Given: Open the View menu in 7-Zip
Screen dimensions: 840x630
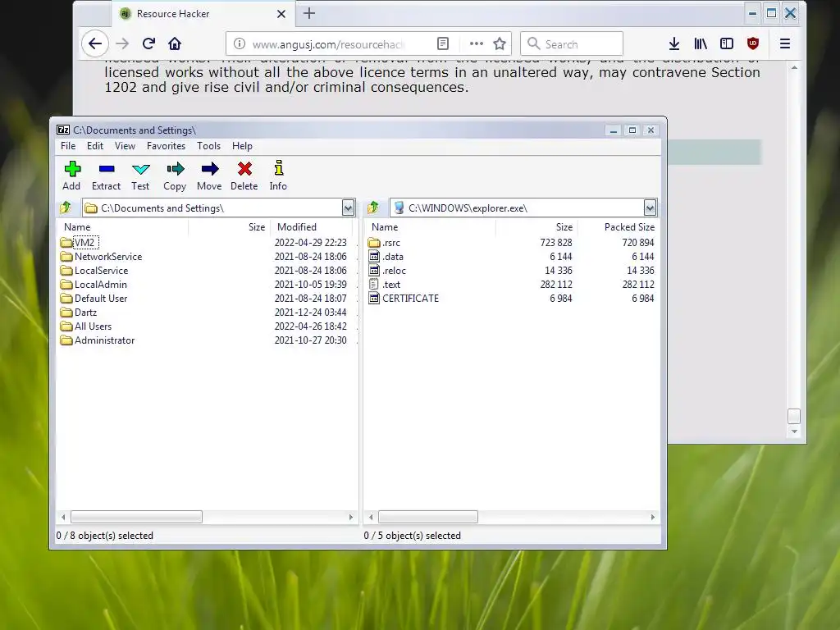Looking at the screenshot, I should pos(125,146).
